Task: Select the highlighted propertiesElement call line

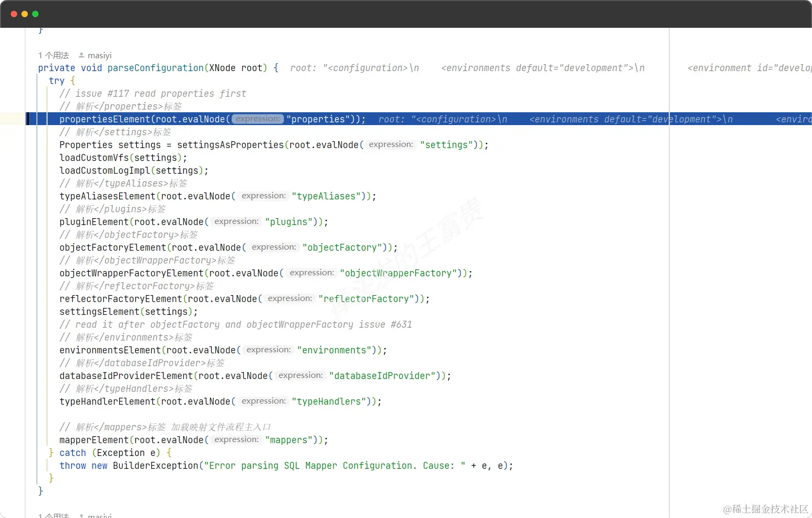Action: click(x=419, y=119)
